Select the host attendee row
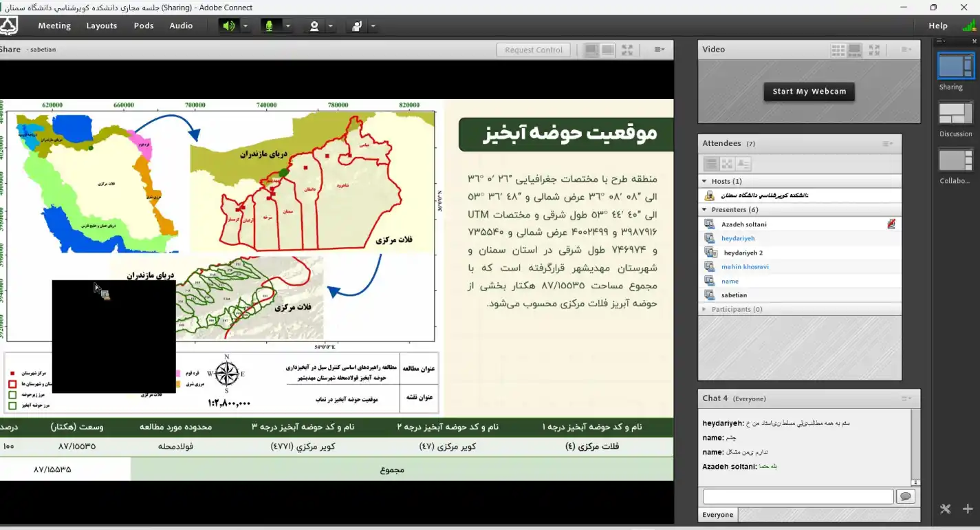The height and width of the screenshot is (530, 980). coord(800,195)
